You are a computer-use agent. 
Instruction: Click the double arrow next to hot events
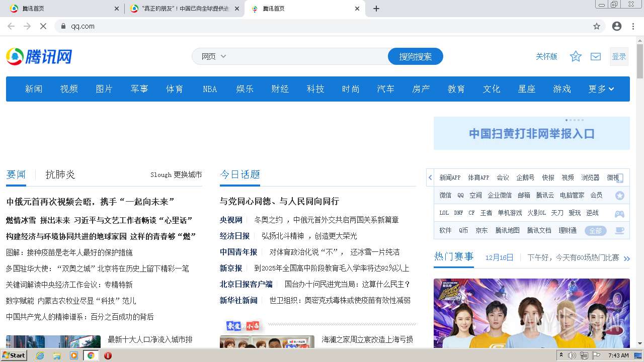[x=627, y=258]
